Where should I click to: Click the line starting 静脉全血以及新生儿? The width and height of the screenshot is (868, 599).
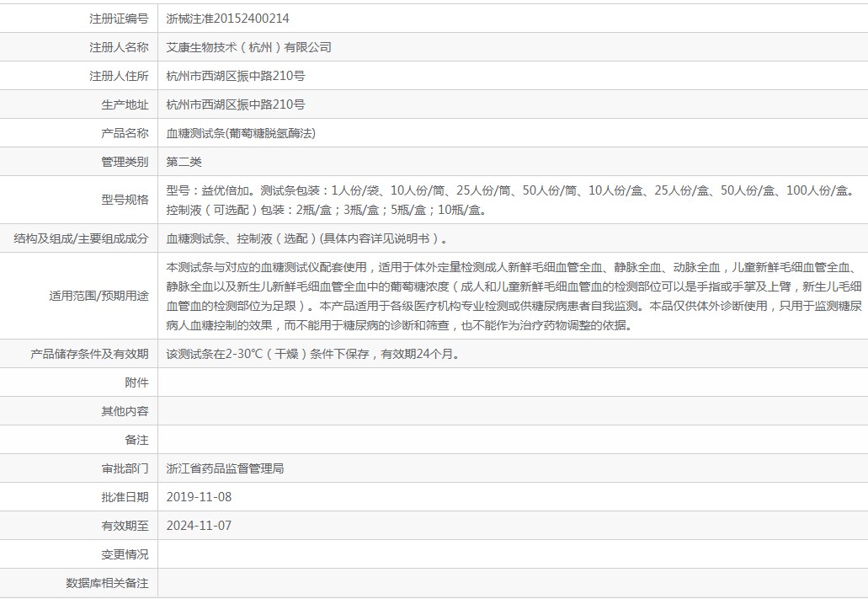pos(514,286)
